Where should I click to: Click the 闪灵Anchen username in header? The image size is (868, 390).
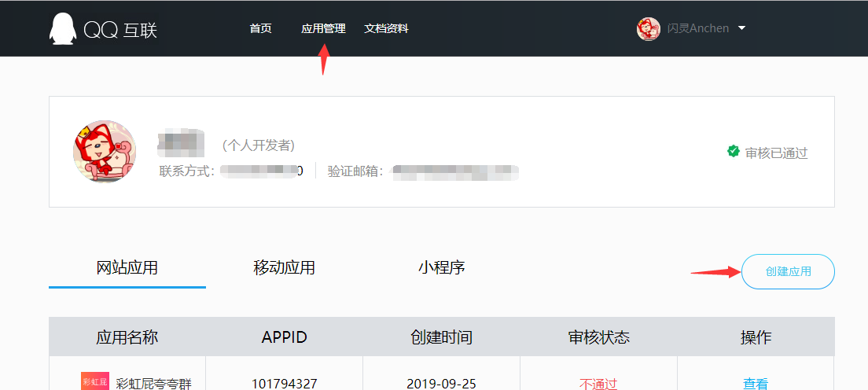(x=697, y=29)
